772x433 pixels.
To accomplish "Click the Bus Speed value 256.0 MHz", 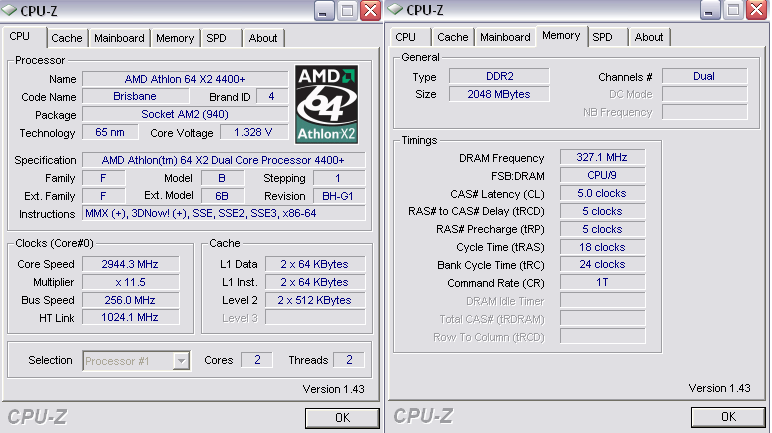I will coord(130,300).
